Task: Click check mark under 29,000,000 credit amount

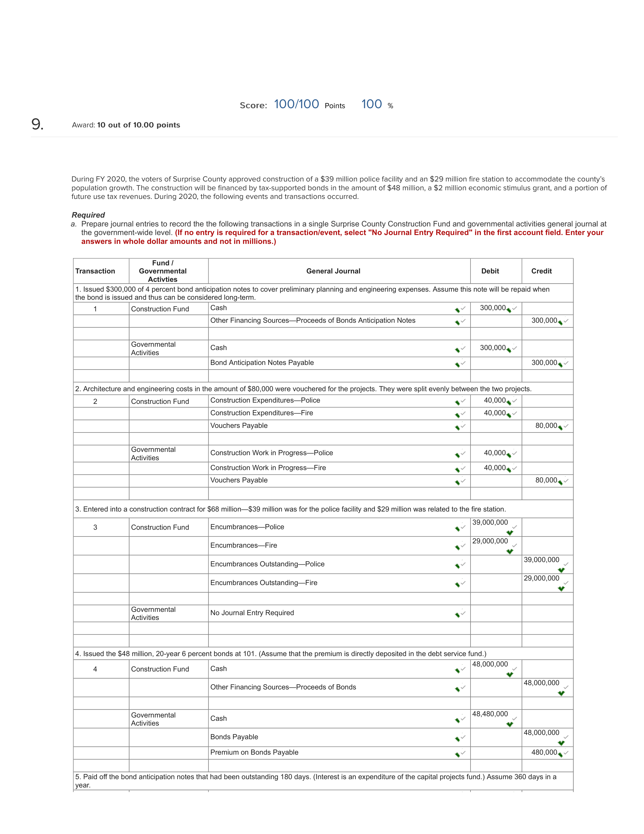Action: point(561,588)
